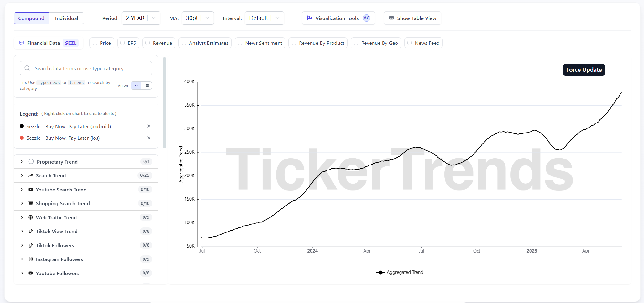Viewport: 644px width, 303px height.
Task: Expand the Search Trend category
Action: pos(22,175)
